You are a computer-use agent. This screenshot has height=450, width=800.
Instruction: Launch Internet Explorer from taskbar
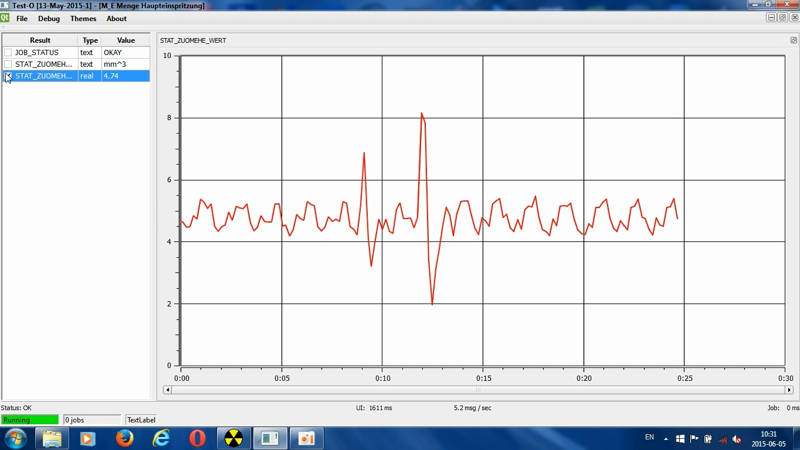161,438
